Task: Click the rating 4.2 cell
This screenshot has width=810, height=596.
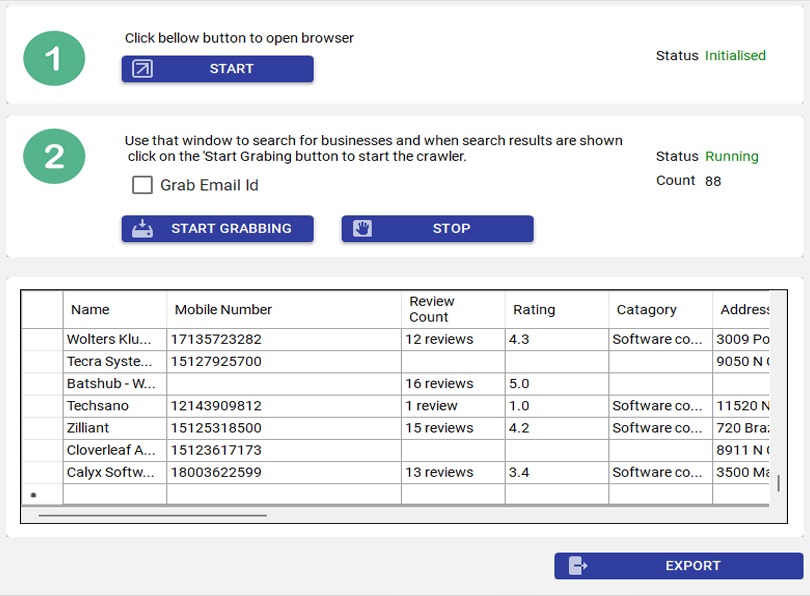Action: click(557, 428)
